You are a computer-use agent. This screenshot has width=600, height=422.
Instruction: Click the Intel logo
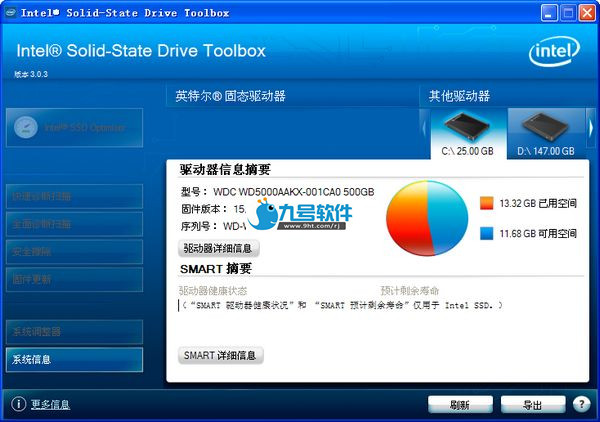[554, 51]
